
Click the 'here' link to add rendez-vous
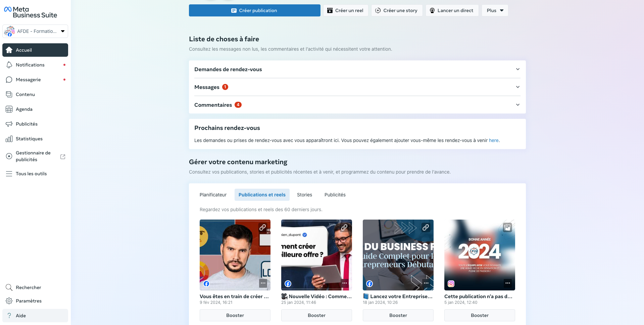493,140
